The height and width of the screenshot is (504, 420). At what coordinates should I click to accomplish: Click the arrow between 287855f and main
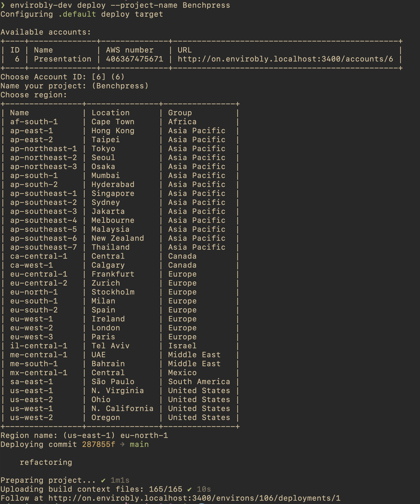(x=123, y=444)
